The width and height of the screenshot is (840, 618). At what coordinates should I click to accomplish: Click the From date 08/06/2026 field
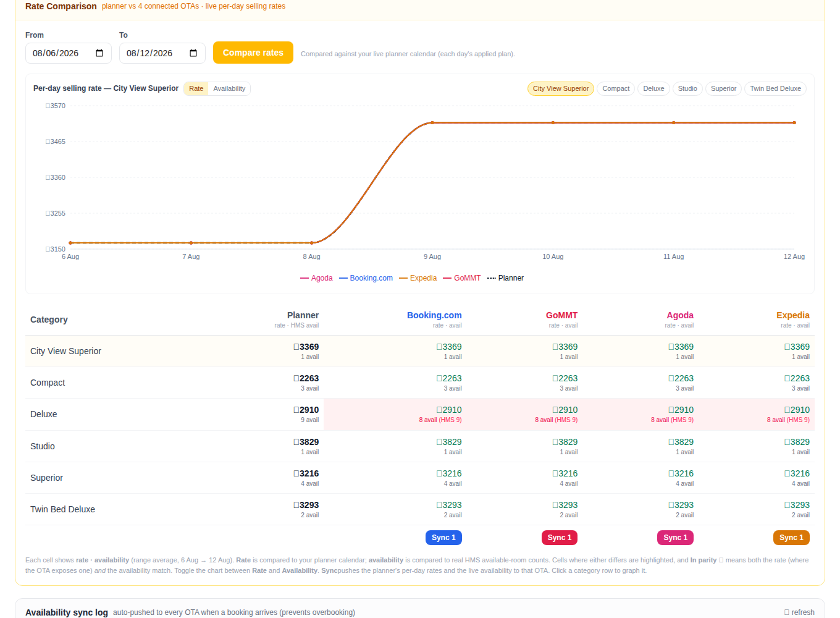[x=69, y=53]
